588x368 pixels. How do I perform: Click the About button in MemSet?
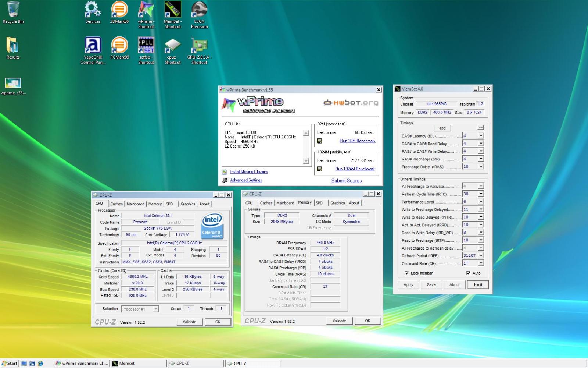pyautogui.click(x=455, y=284)
